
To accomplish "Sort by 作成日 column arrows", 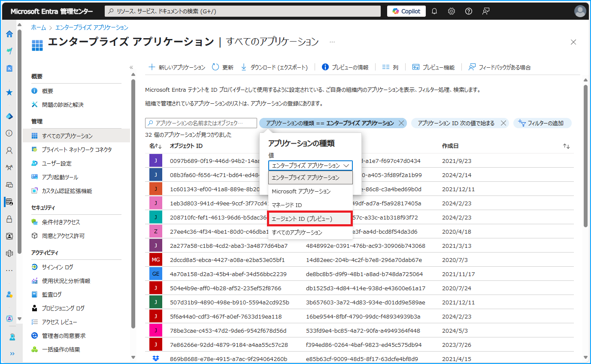I will [567, 146].
